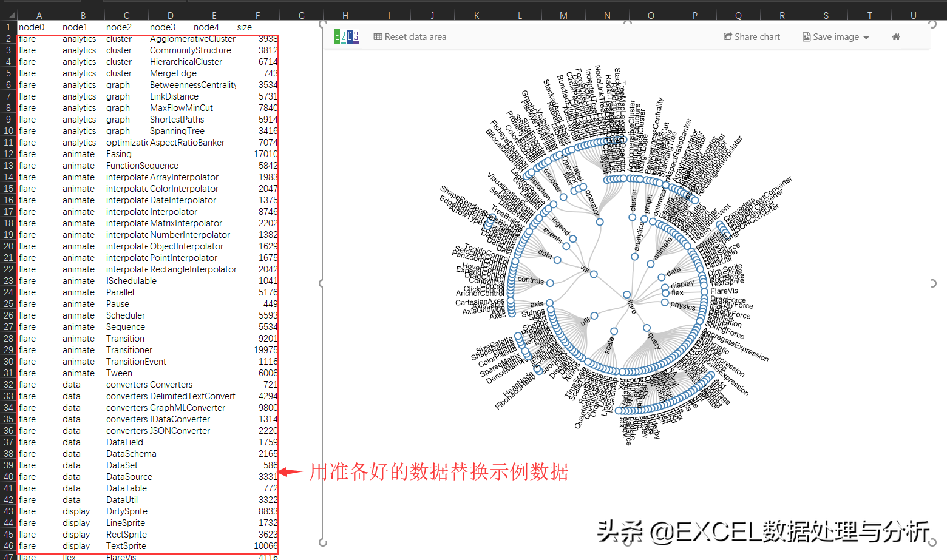The image size is (947, 560).
Task: Select row 1 header
Action: pyautogui.click(x=8, y=27)
